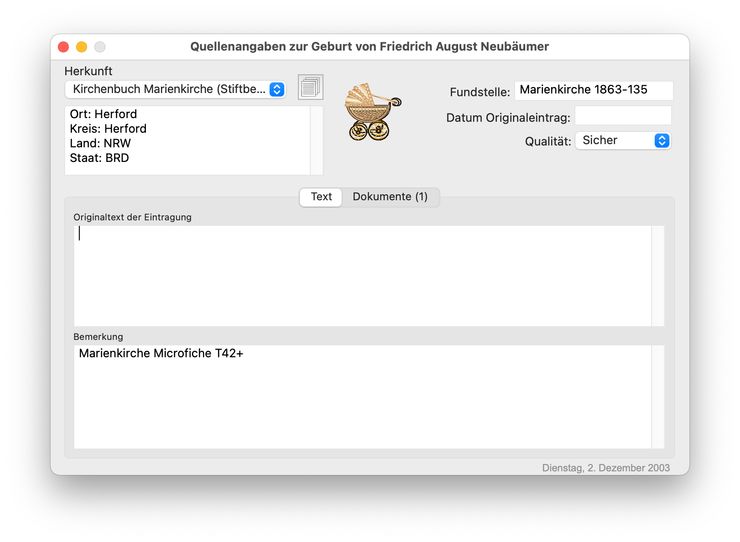Click the Bemerkung text area scrollbar
The image size is (740, 542).
tap(657, 397)
